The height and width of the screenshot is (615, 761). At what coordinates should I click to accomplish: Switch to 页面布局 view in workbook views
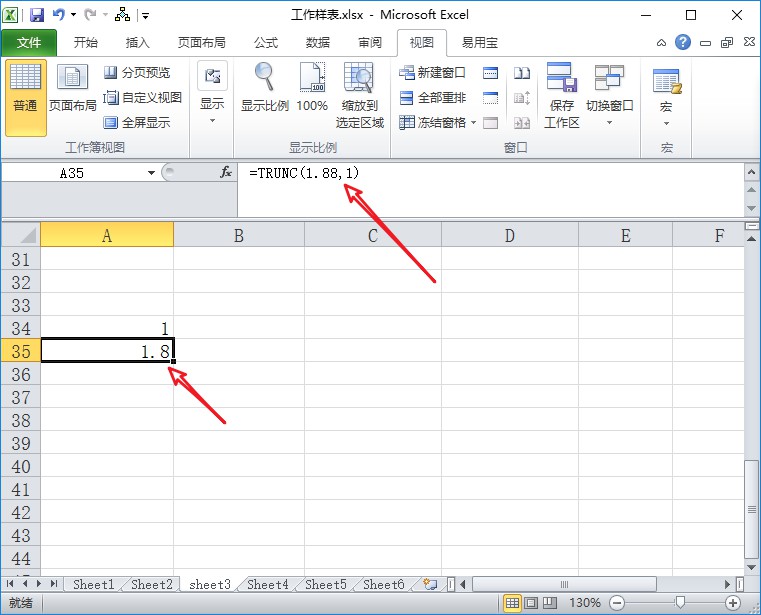point(72,89)
